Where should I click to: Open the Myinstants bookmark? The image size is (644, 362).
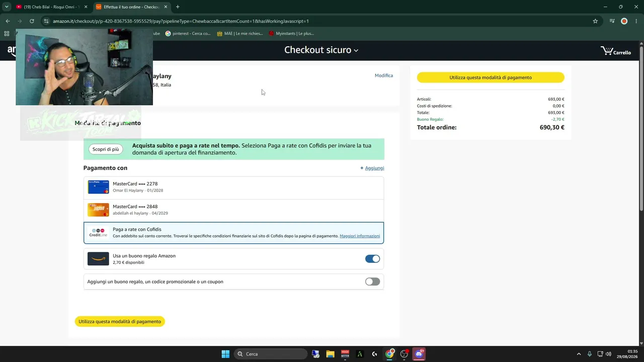(291, 34)
